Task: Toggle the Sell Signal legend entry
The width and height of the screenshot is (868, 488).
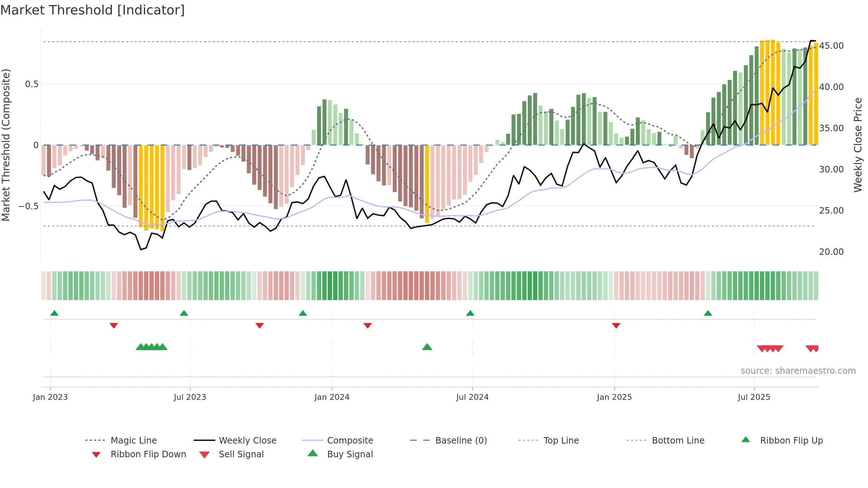Action: point(231,454)
